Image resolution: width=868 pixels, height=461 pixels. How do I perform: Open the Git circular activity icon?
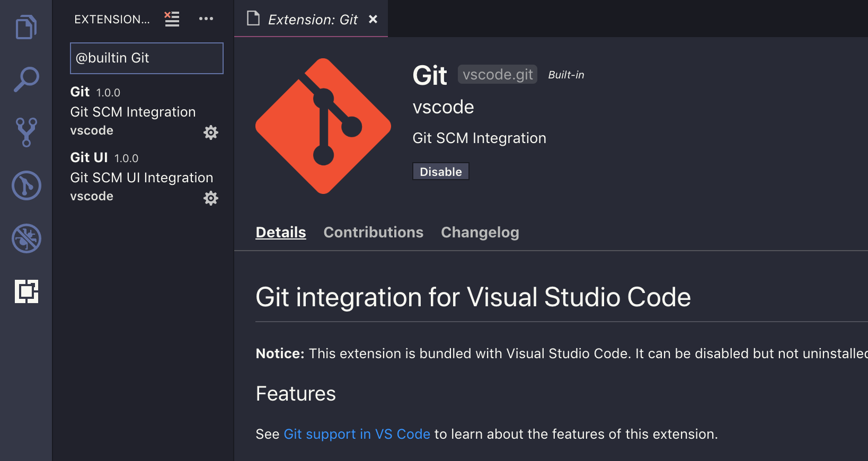pos(26,185)
